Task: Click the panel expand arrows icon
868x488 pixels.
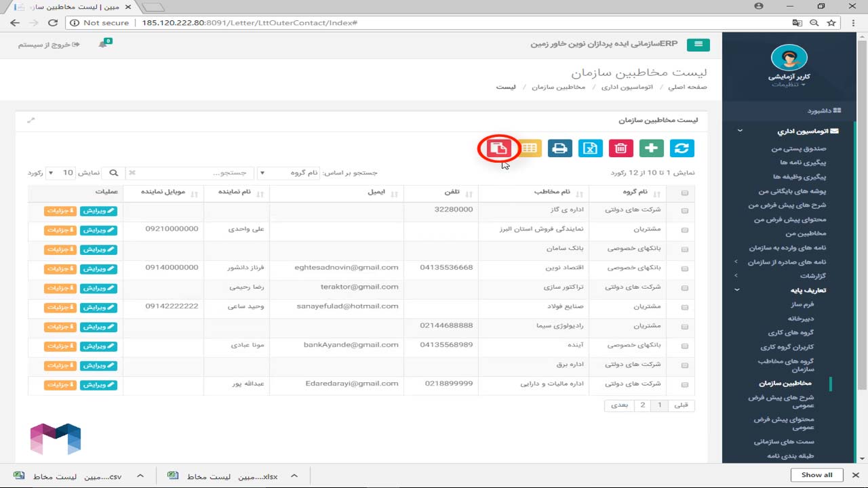Action: (31, 120)
